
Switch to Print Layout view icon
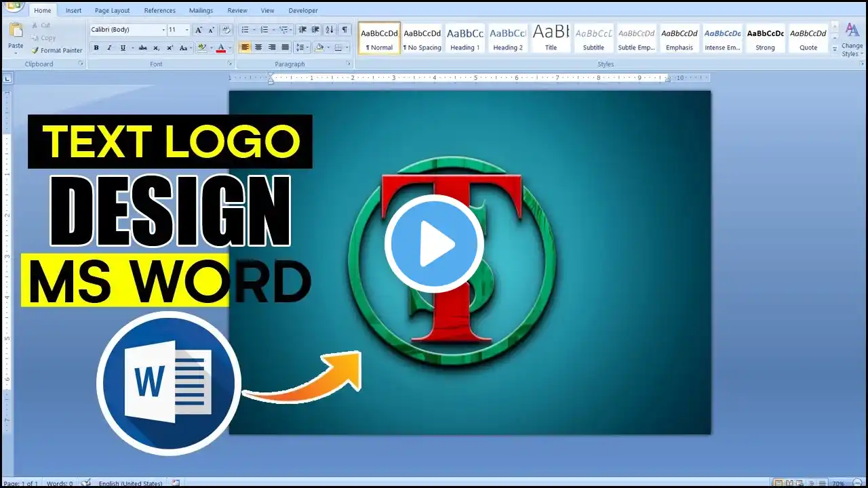pos(779,483)
